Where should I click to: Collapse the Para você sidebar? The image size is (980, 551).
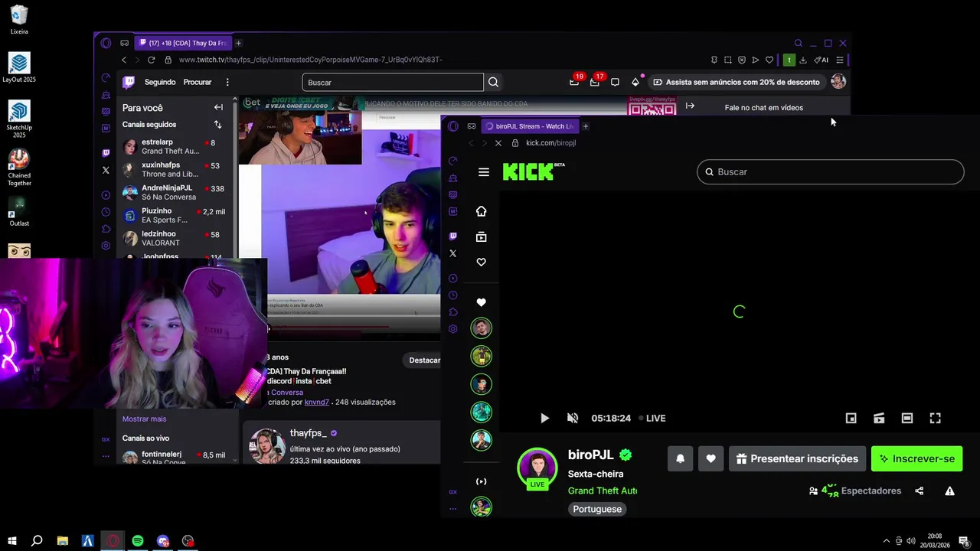(x=218, y=108)
